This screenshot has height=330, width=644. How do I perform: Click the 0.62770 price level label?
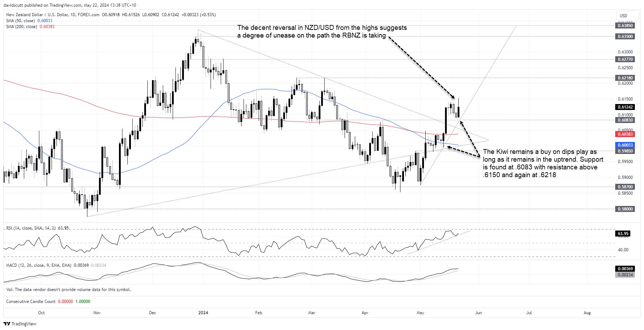tap(625, 59)
